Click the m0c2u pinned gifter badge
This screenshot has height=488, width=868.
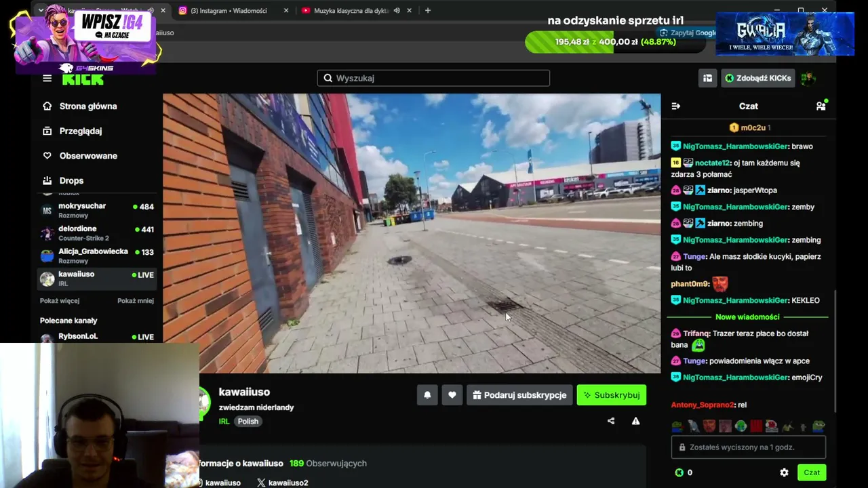coord(749,127)
